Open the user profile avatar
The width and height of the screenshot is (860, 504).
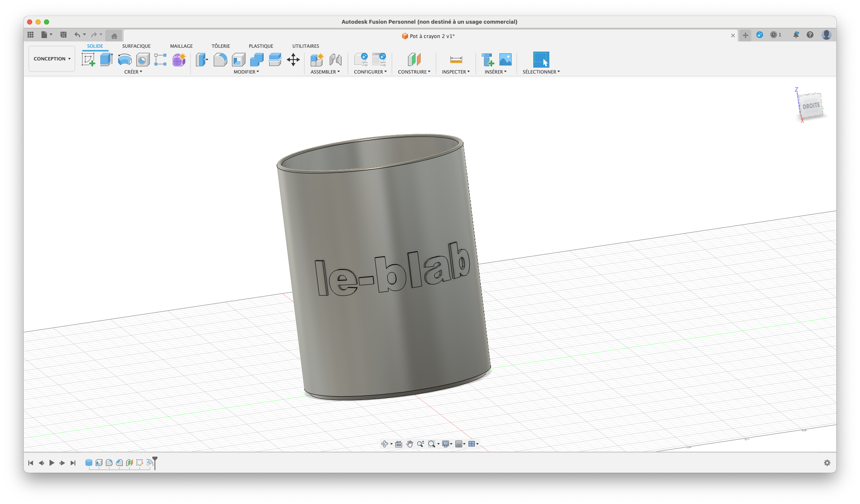827,35
